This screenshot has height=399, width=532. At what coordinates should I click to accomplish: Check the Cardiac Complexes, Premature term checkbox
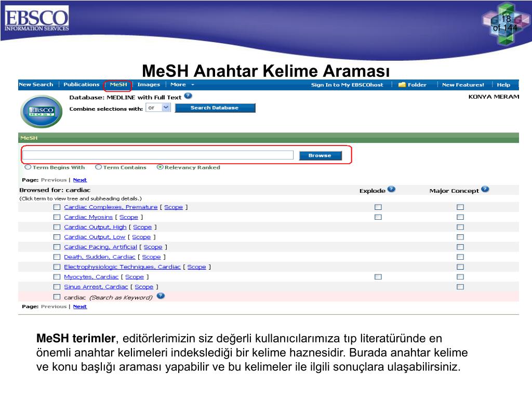tap(57, 207)
